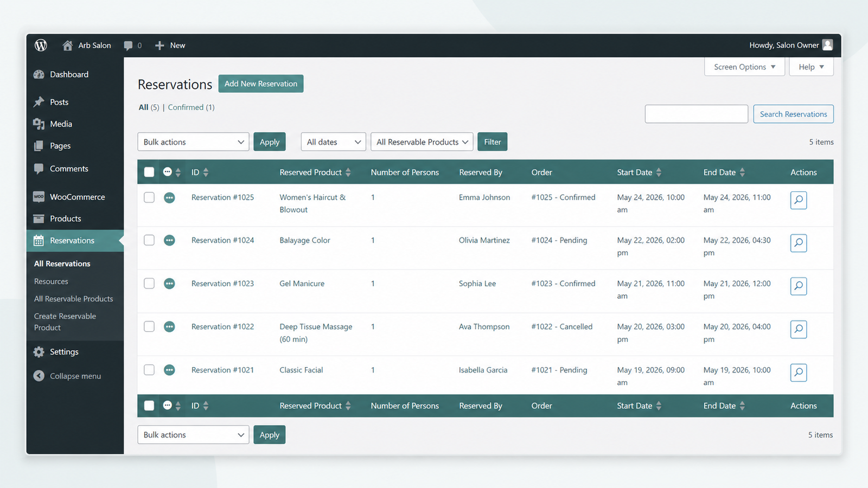This screenshot has height=488, width=868.
Task: Click the Settings gear icon
Action: point(39,352)
